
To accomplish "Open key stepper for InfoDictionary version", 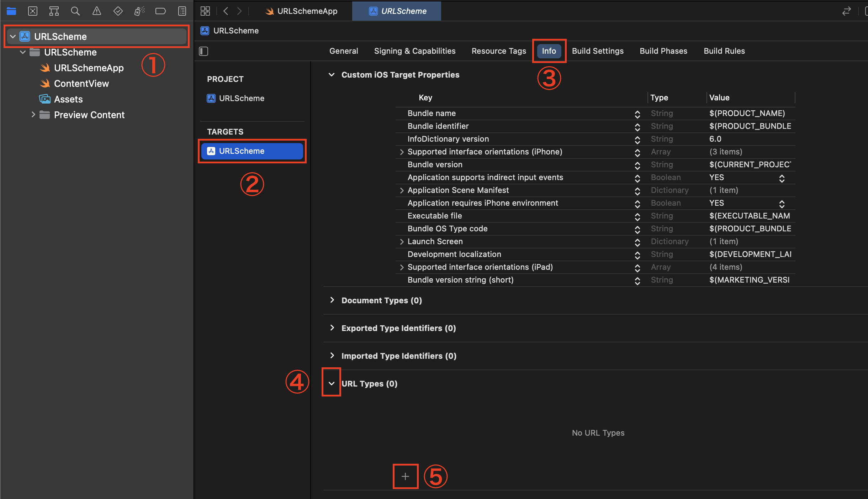I will pos(637,140).
